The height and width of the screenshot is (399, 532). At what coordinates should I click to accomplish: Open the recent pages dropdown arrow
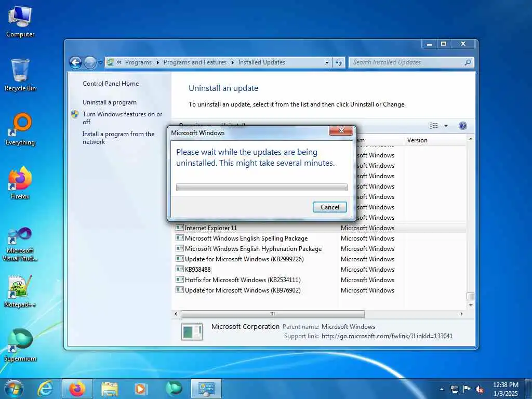[x=100, y=63]
